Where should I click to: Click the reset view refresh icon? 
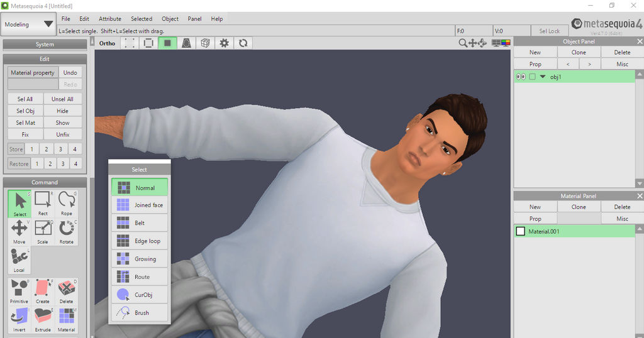point(243,43)
